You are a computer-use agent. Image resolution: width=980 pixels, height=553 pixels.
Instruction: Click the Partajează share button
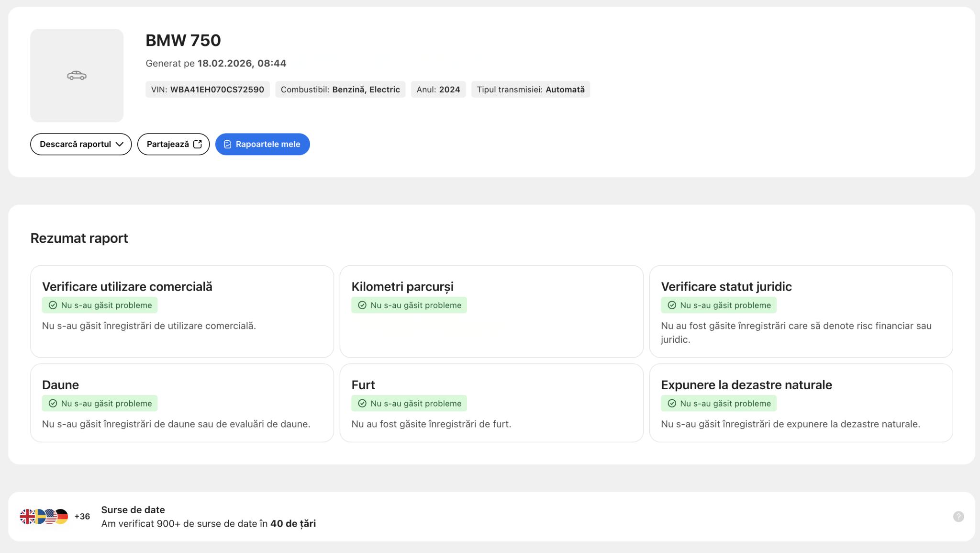pyautogui.click(x=173, y=144)
